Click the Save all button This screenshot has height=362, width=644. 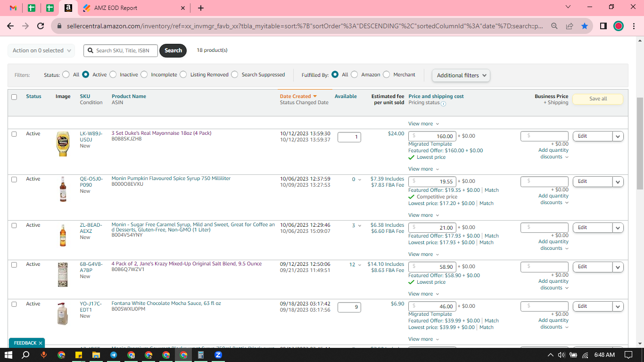click(598, 99)
